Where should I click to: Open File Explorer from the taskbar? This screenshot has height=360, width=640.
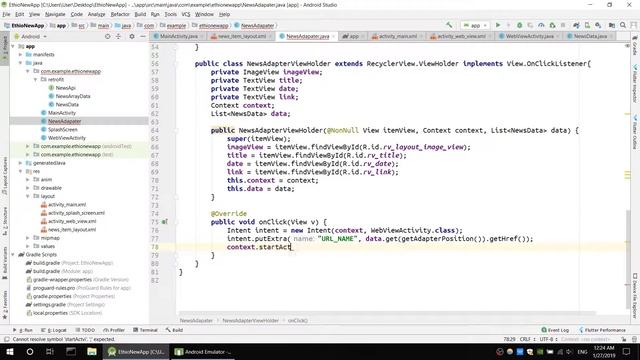[x=91, y=351]
